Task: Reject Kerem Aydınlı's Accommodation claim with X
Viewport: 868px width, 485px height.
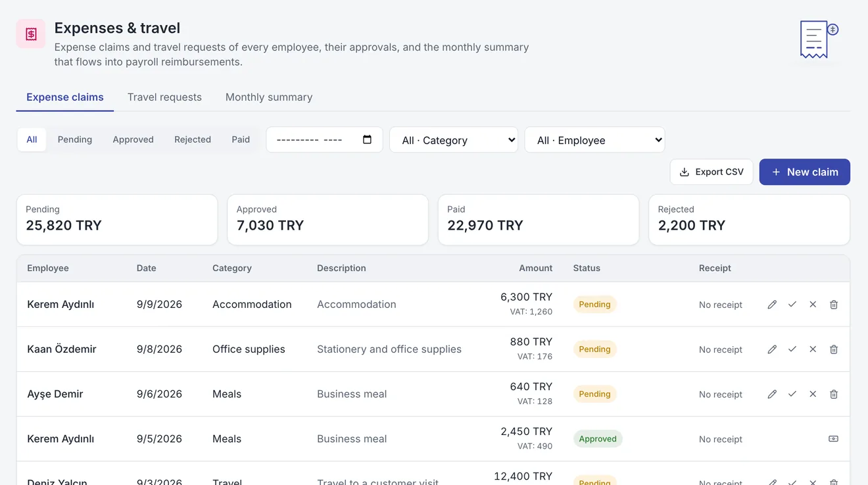Action: click(813, 305)
